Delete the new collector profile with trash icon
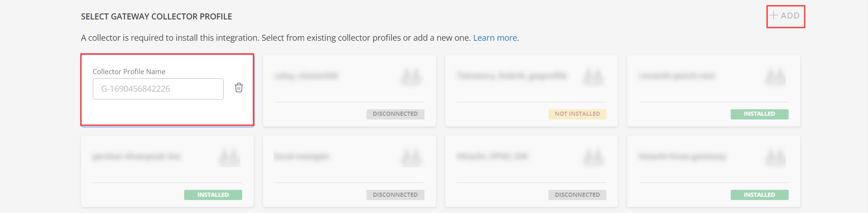Viewport: 868px width, 213px height. 239,88
